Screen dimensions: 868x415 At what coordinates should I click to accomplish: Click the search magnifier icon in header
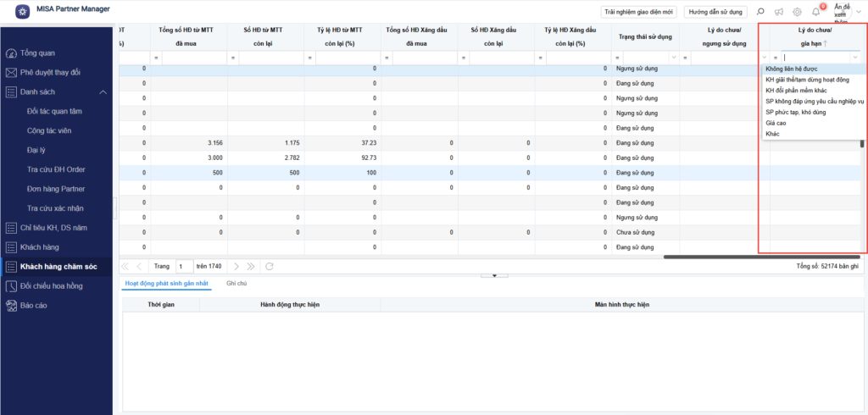coord(759,12)
